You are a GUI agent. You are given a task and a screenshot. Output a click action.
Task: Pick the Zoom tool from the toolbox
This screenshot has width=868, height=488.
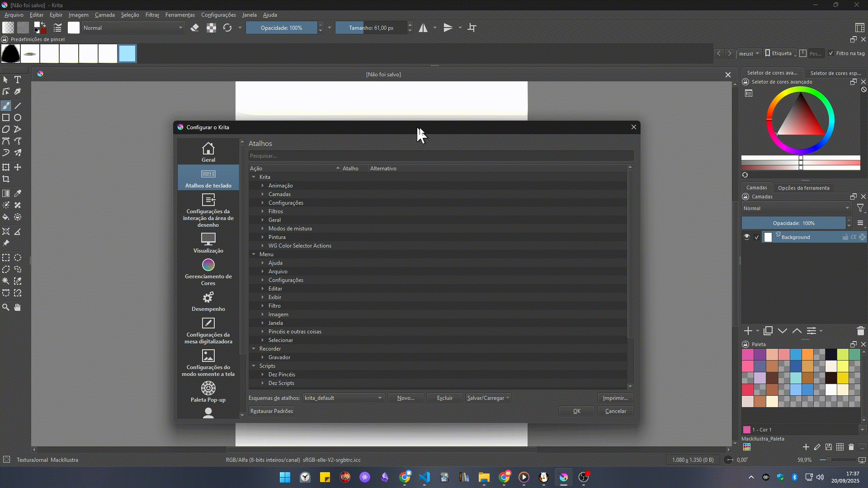[x=6, y=307]
